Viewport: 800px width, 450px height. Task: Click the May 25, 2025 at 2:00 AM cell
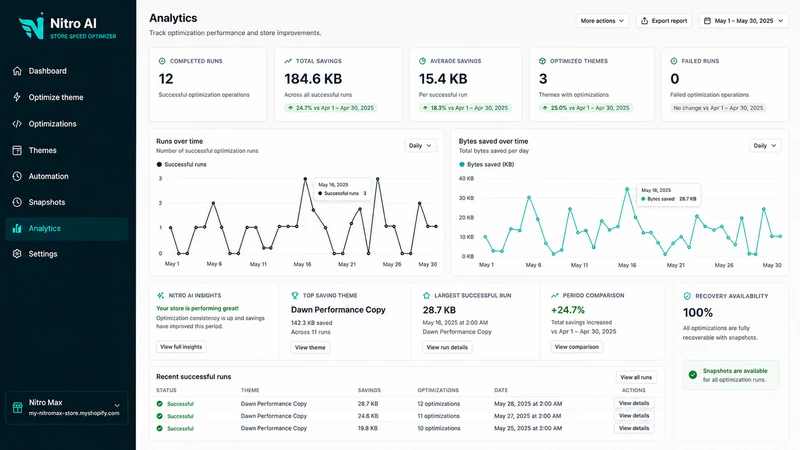pyautogui.click(x=528, y=428)
